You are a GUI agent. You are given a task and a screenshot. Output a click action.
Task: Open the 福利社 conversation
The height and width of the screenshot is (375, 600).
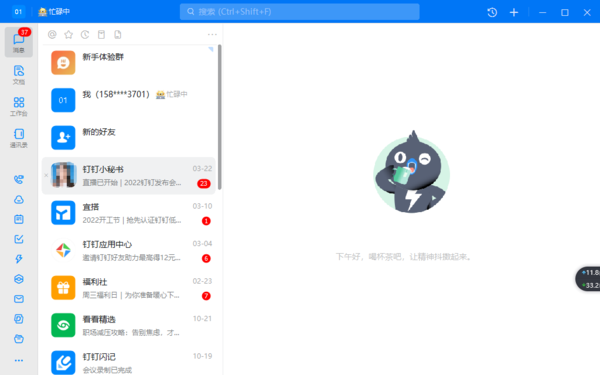[x=129, y=288]
